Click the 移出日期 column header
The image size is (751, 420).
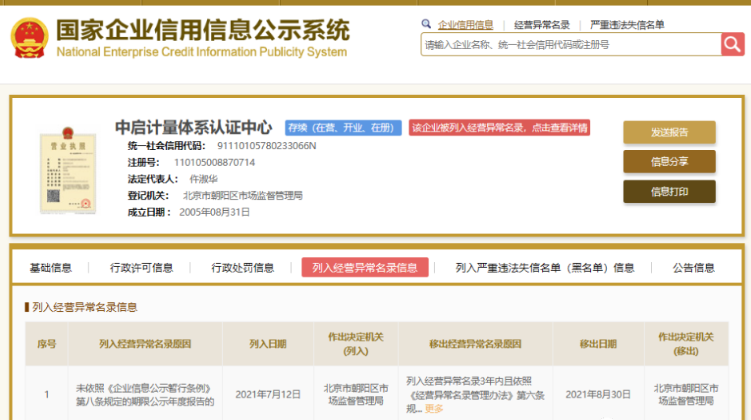tap(598, 344)
